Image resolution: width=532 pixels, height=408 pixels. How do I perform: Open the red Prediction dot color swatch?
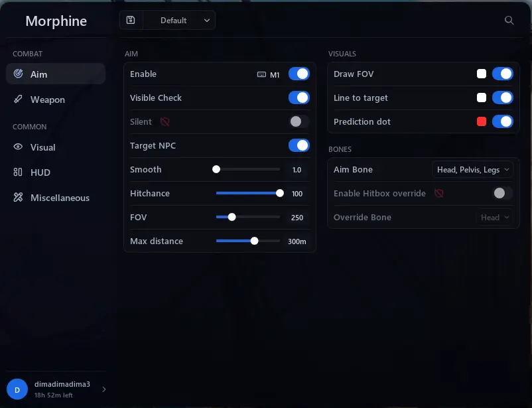point(482,121)
